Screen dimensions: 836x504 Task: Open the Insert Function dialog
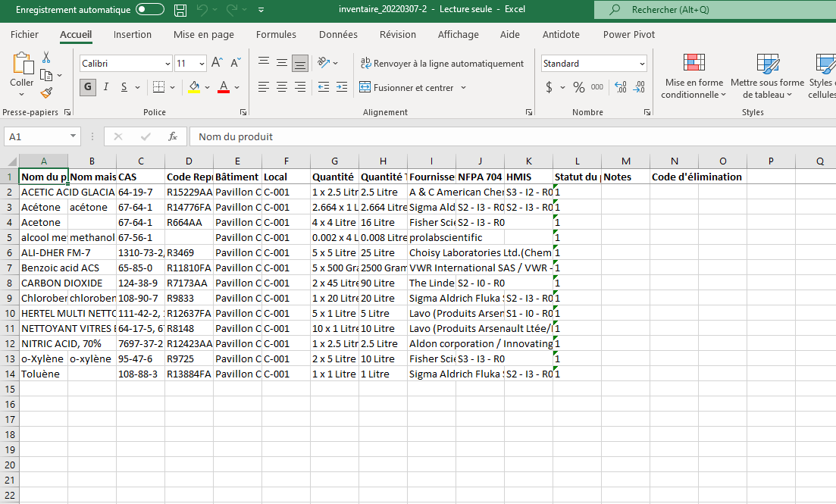pos(173,136)
